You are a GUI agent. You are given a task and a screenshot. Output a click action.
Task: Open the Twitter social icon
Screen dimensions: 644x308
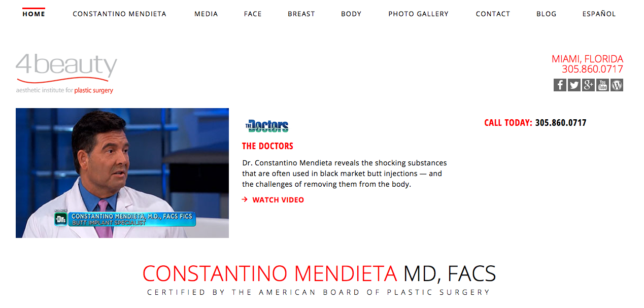pyautogui.click(x=574, y=85)
